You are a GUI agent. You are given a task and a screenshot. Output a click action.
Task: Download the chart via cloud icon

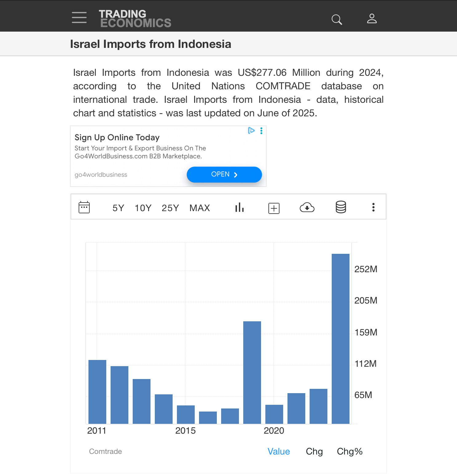click(307, 207)
